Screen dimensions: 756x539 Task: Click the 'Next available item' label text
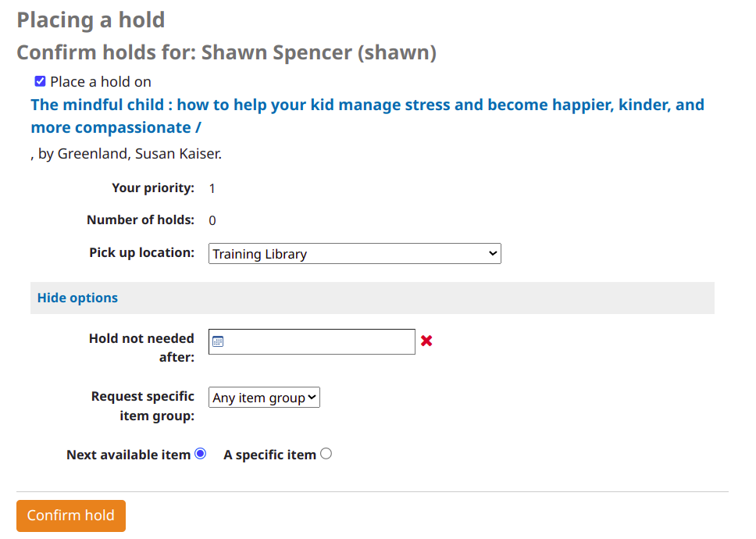click(128, 455)
